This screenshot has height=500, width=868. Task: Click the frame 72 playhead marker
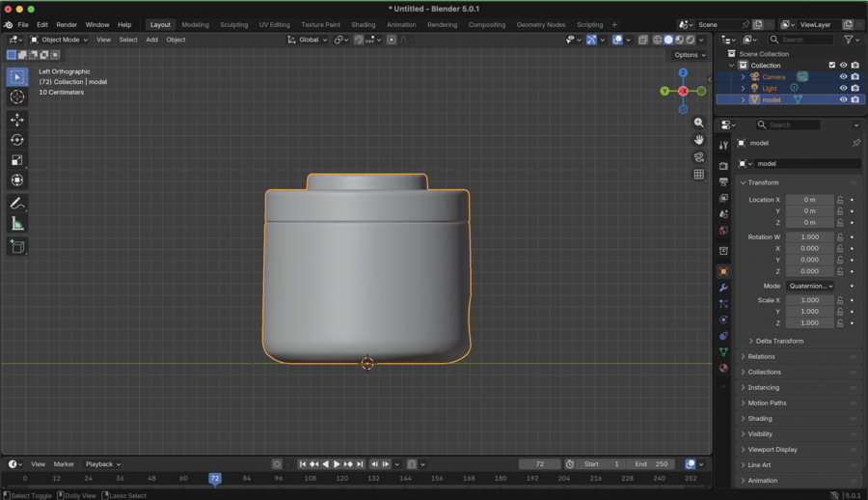point(215,478)
